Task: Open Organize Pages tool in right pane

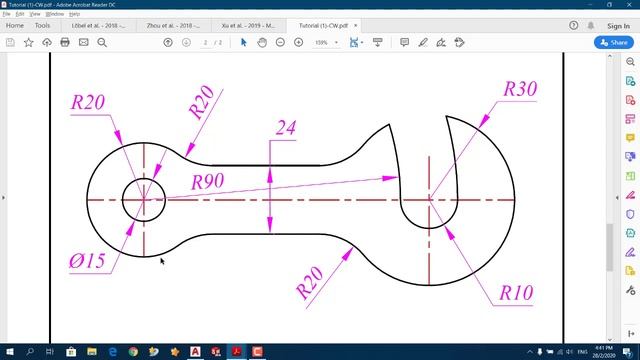Action: coord(630,176)
